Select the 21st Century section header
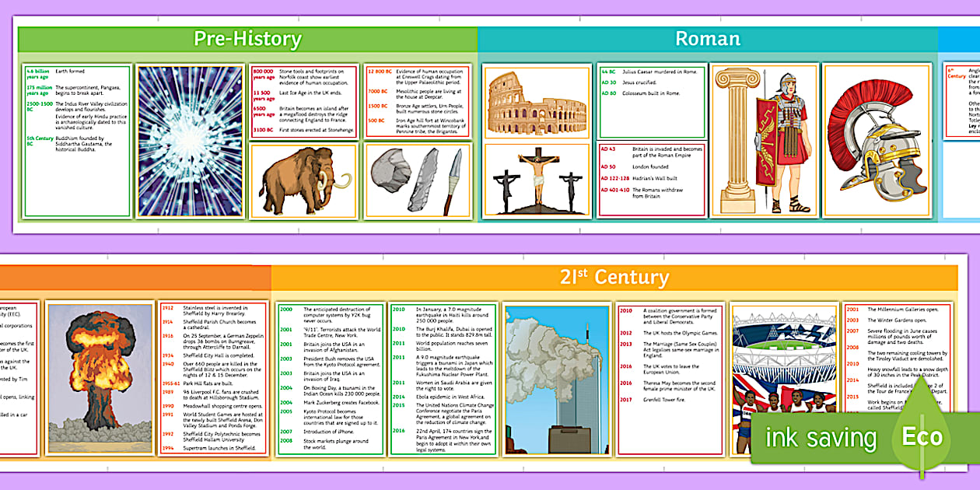 tap(613, 276)
